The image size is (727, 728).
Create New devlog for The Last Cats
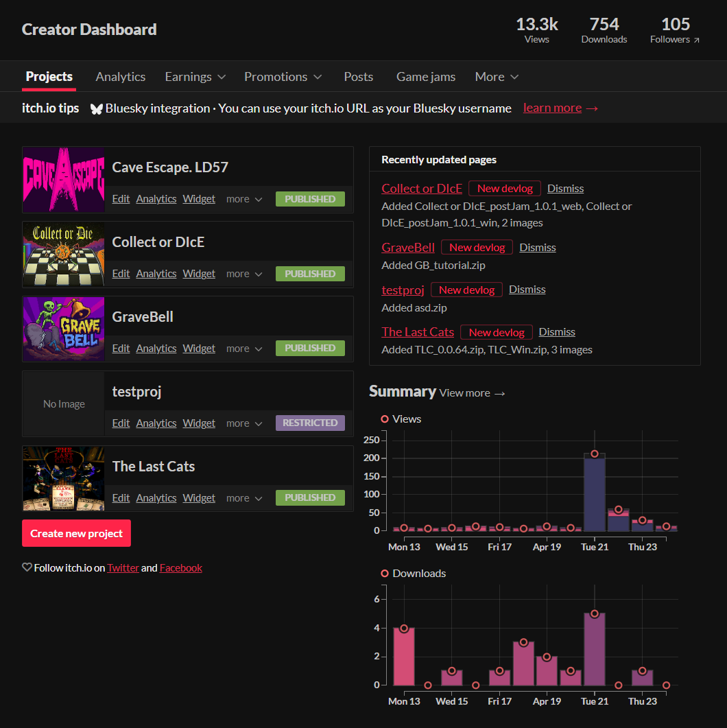[497, 332]
